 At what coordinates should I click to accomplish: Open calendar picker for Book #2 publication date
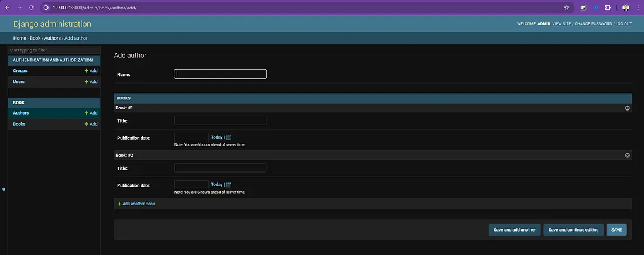[229, 184]
